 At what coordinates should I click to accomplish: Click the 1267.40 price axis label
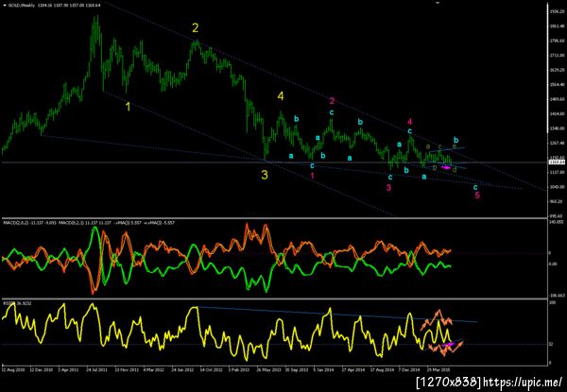pos(557,143)
